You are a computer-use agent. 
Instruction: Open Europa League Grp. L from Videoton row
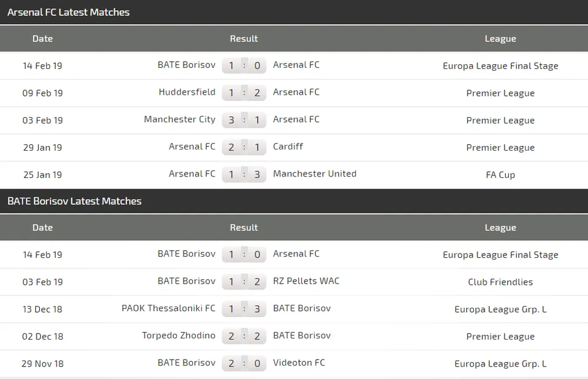500,363
